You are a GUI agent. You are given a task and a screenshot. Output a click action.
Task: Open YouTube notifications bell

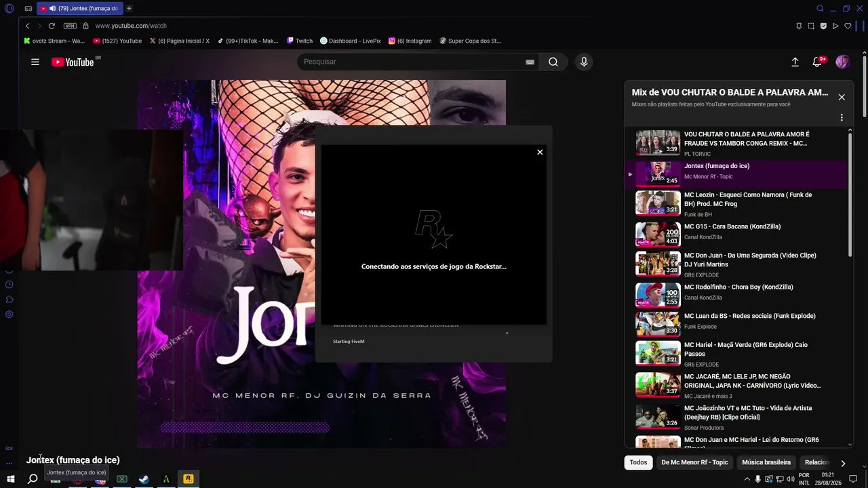(817, 62)
